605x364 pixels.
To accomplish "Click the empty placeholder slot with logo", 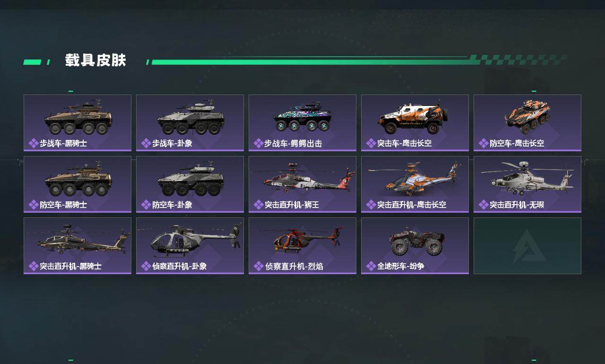I will pyautogui.click(x=527, y=246).
